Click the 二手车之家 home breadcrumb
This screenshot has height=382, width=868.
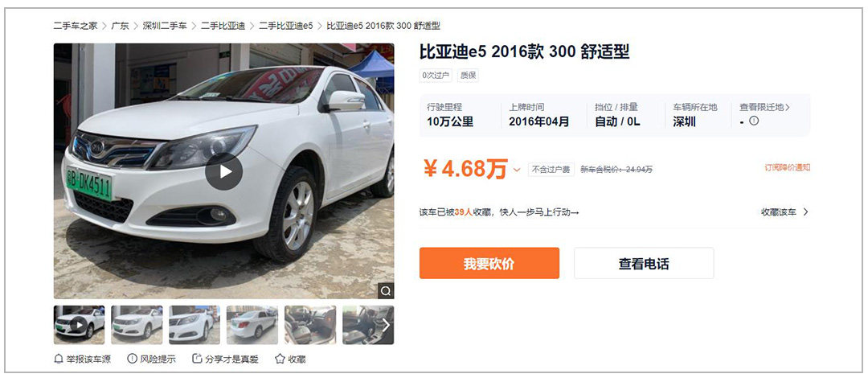(x=76, y=26)
